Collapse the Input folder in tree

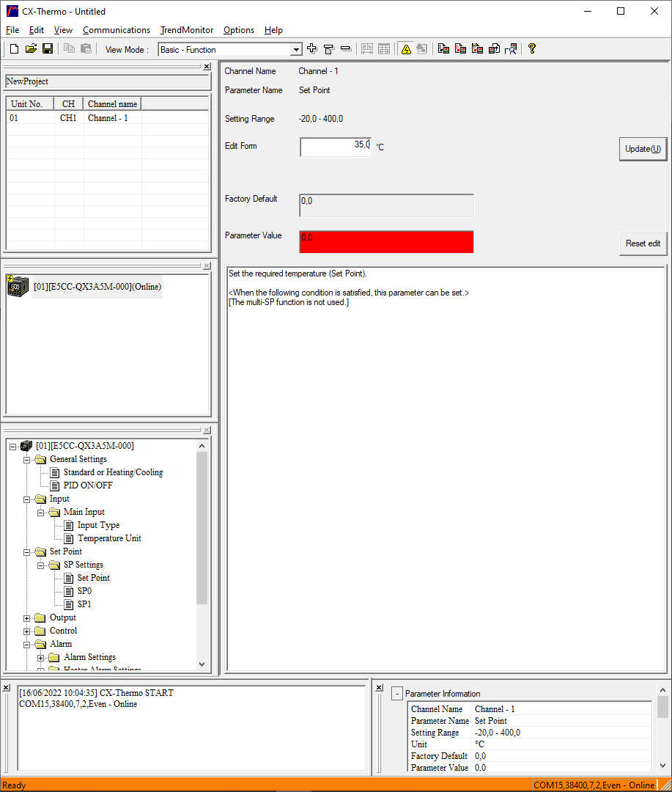(27, 499)
